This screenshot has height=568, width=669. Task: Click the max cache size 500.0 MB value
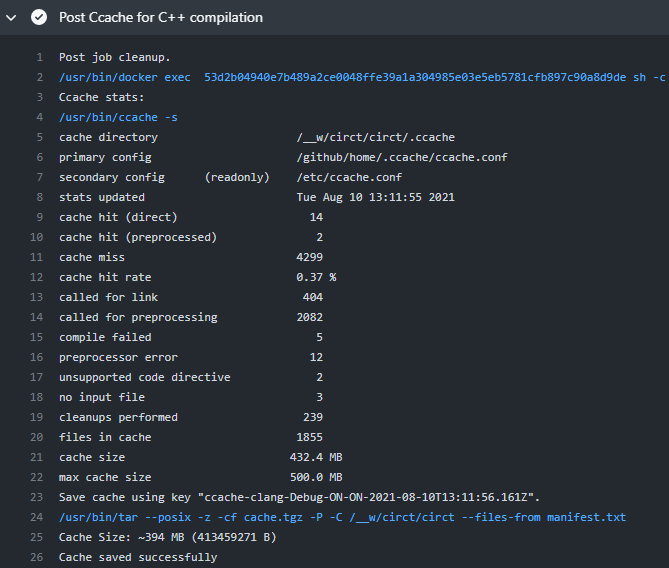pos(316,477)
